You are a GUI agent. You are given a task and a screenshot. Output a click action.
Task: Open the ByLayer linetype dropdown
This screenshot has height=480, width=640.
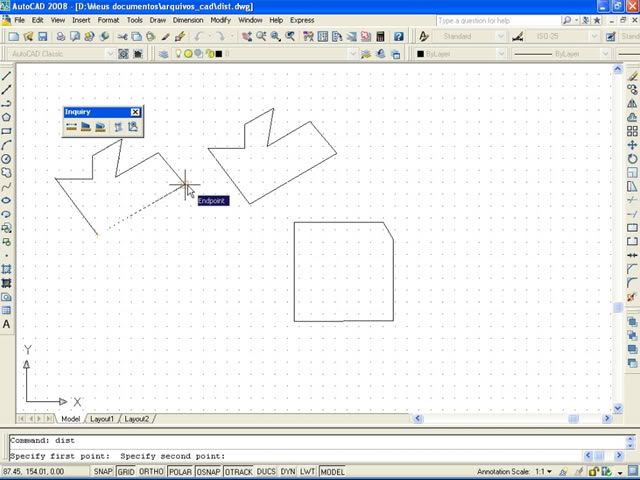tap(606, 54)
